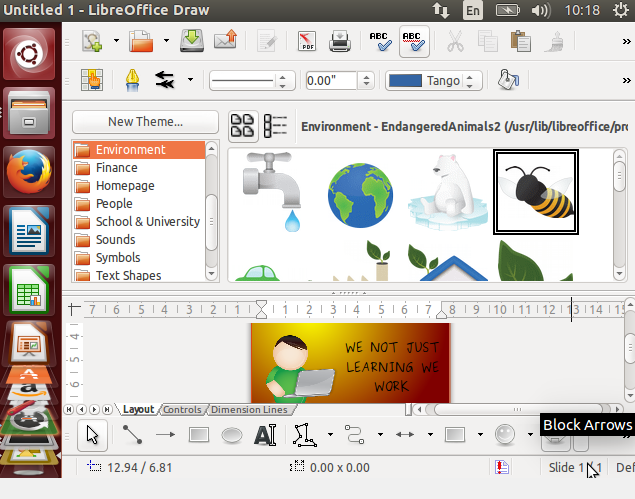The height and width of the screenshot is (499, 635).
Task: Expand the Open recent files dropdown arrow
Action: click(166, 41)
